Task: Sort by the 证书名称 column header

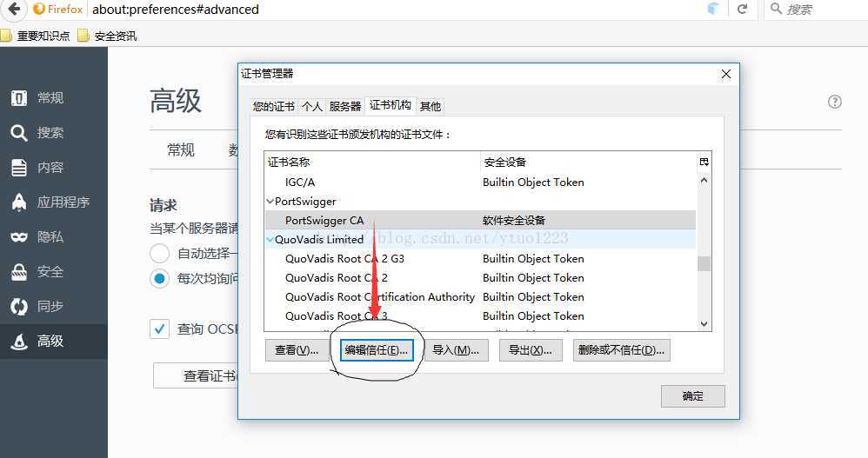Action: coord(372,162)
